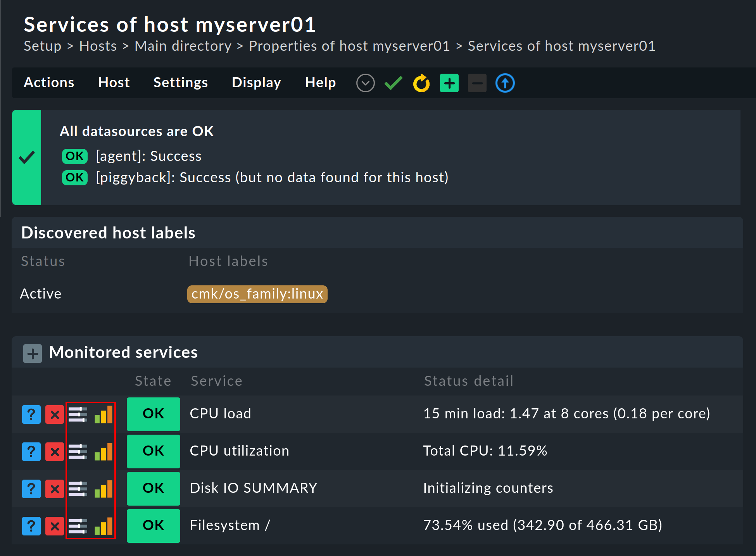Click the red X for Disk IO SUMMARY
756x556 pixels.
click(x=55, y=489)
